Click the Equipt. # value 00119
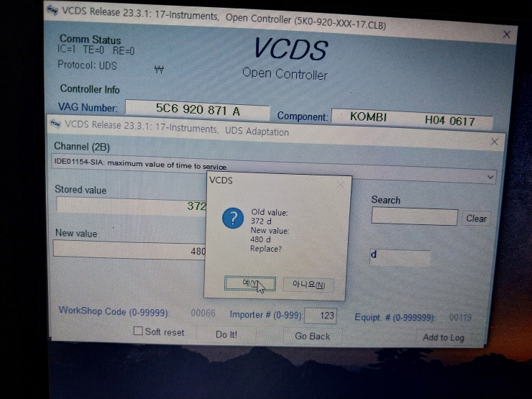This screenshot has height=399, width=532. click(x=460, y=318)
